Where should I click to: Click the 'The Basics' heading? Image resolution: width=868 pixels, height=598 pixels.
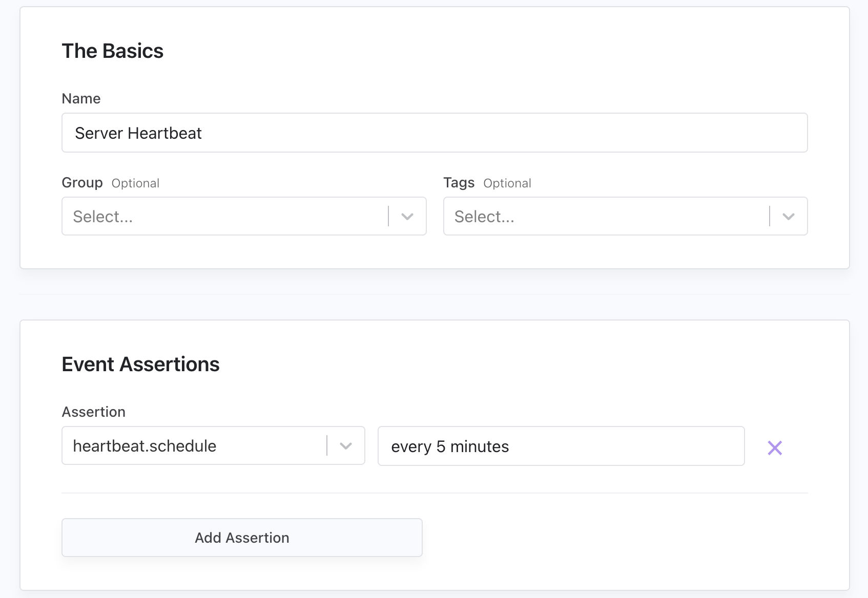pyautogui.click(x=113, y=51)
